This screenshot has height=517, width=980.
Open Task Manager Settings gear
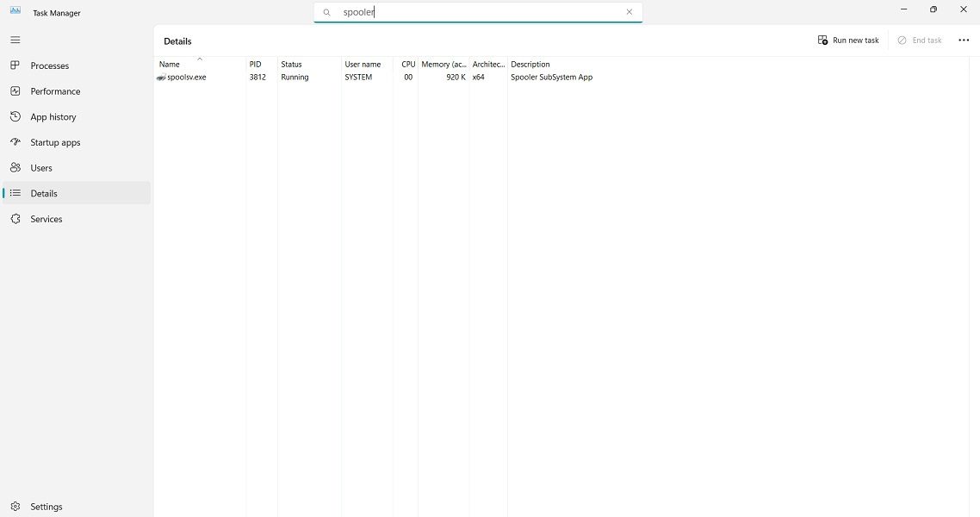coord(15,507)
